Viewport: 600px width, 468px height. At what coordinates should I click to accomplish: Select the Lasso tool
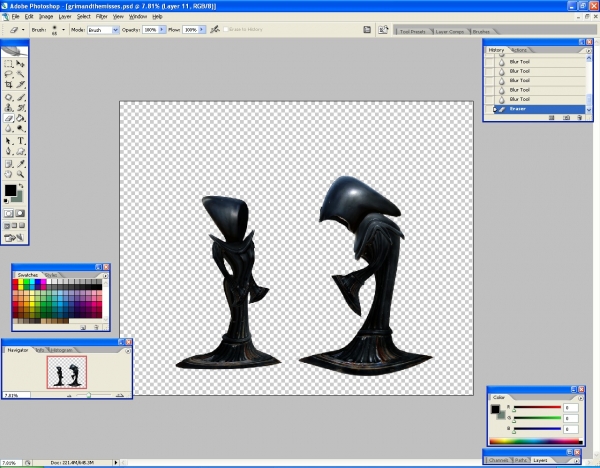tap(8, 74)
